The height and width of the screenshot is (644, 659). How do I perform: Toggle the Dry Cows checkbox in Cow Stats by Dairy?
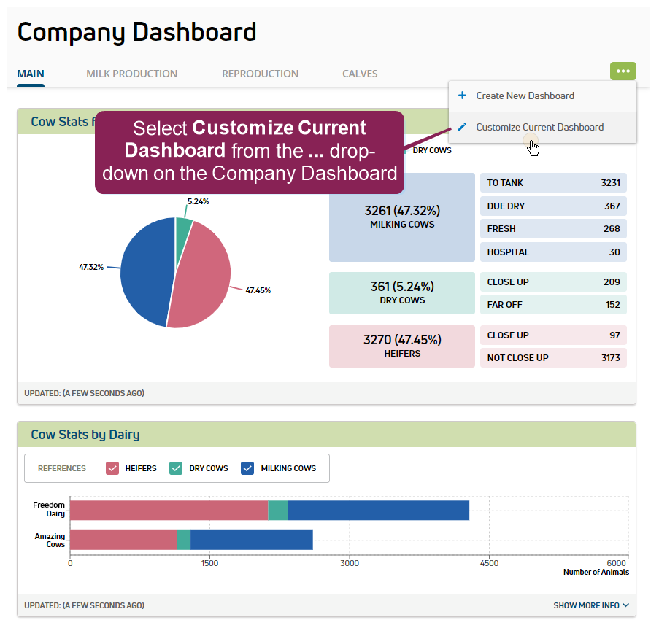pyautogui.click(x=176, y=468)
